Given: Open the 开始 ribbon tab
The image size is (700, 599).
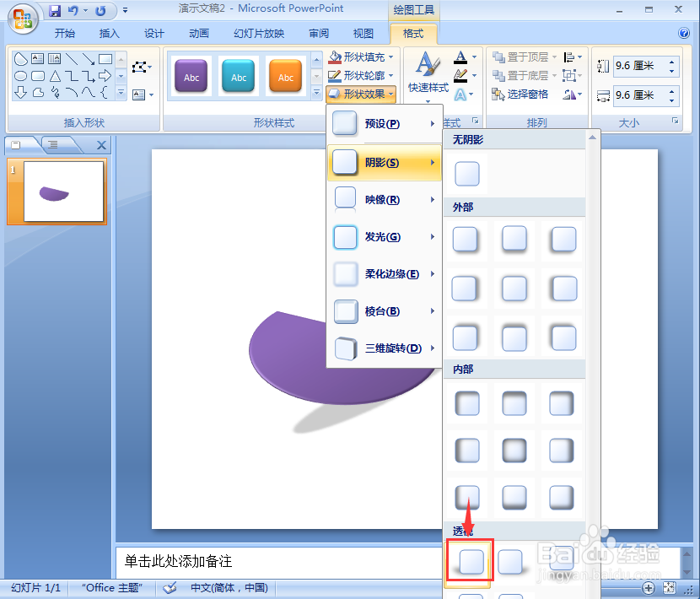Looking at the screenshot, I should click(65, 34).
